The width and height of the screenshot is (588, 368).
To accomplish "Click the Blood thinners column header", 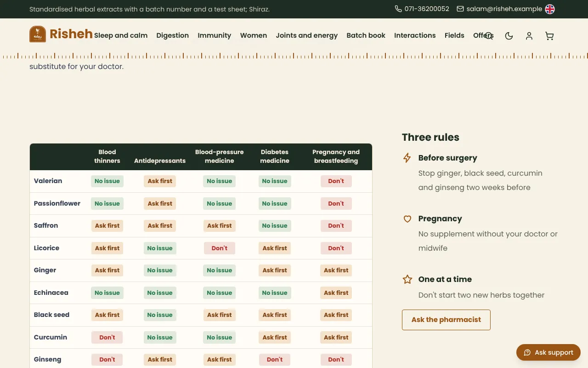I will 107,156.
